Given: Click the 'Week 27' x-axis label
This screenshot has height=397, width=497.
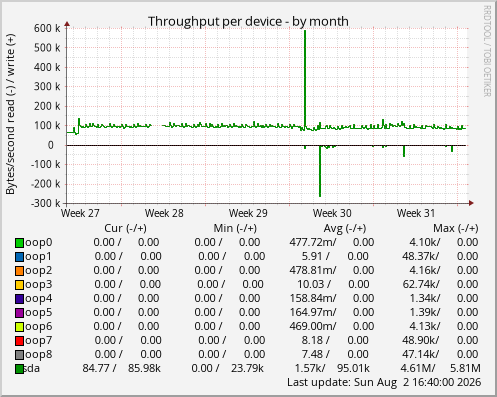Looking at the screenshot, I should coord(80,213).
